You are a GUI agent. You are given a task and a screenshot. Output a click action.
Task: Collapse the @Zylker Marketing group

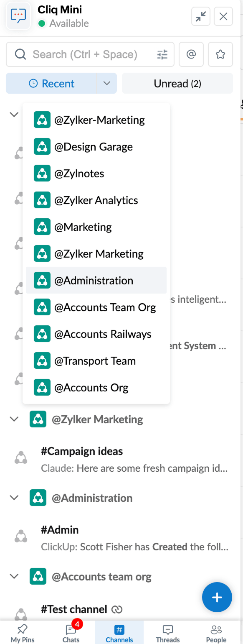14,419
